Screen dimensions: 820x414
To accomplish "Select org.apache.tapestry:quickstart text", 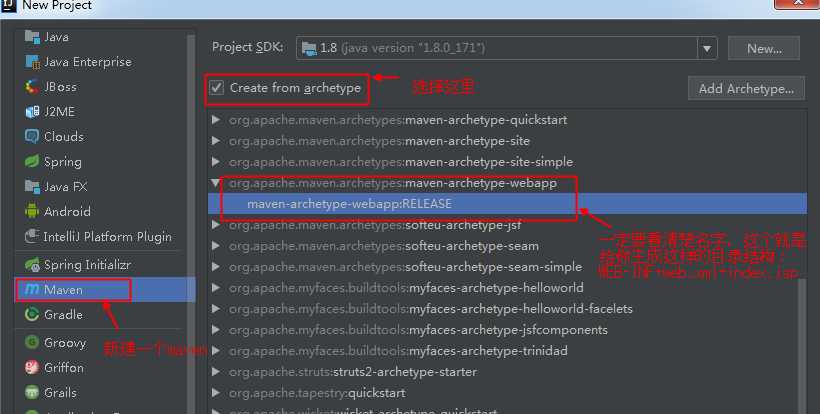I will [317, 393].
